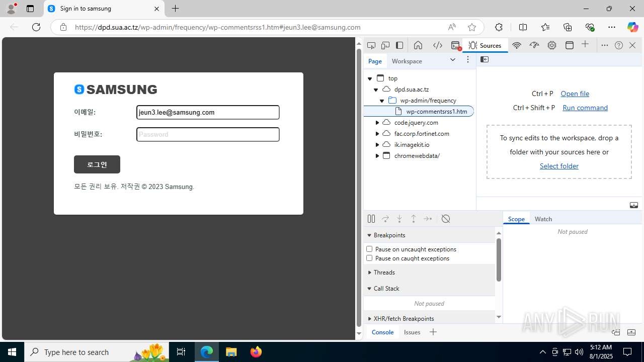Click the Select folder link

pos(559,166)
